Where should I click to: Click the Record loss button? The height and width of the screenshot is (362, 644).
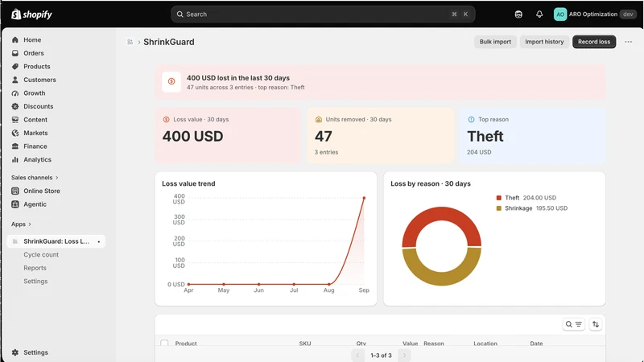594,42
